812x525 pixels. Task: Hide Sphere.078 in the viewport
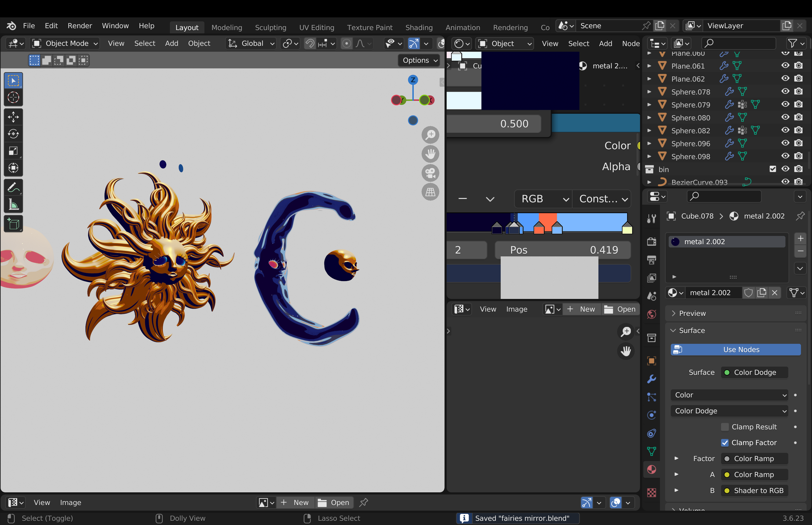coord(785,91)
